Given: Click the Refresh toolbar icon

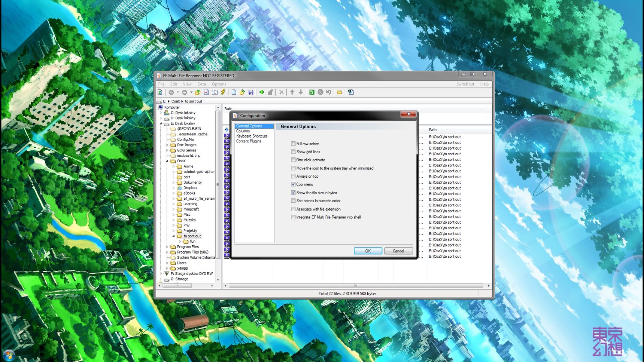Looking at the screenshot, I should pos(160,92).
